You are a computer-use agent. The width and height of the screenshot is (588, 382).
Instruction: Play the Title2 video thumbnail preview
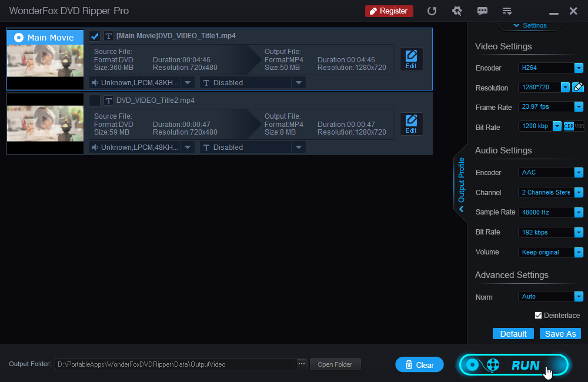pos(45,120)
